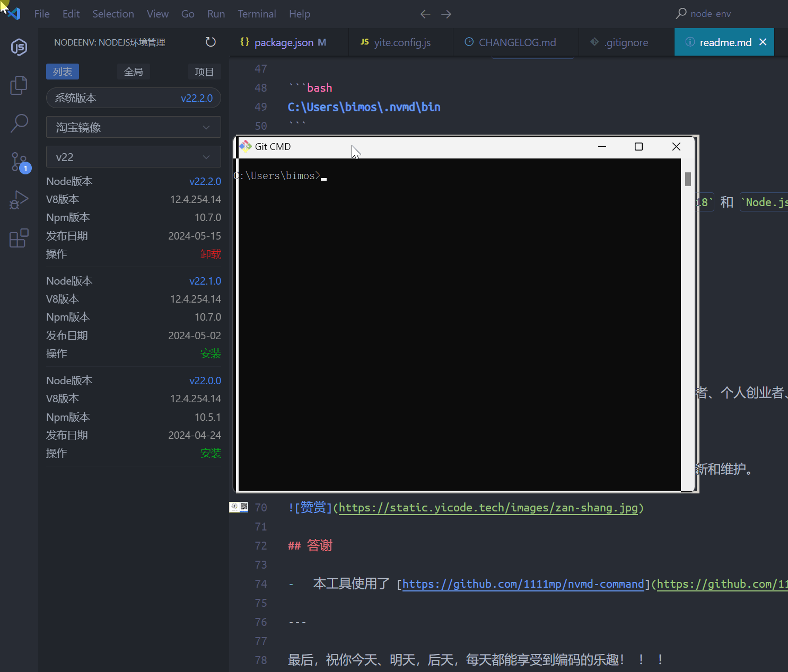The height and width of the screenshot is (672, 788).
Task: Click the Git CMD scrollbar thumb
Action: [688, 179]
